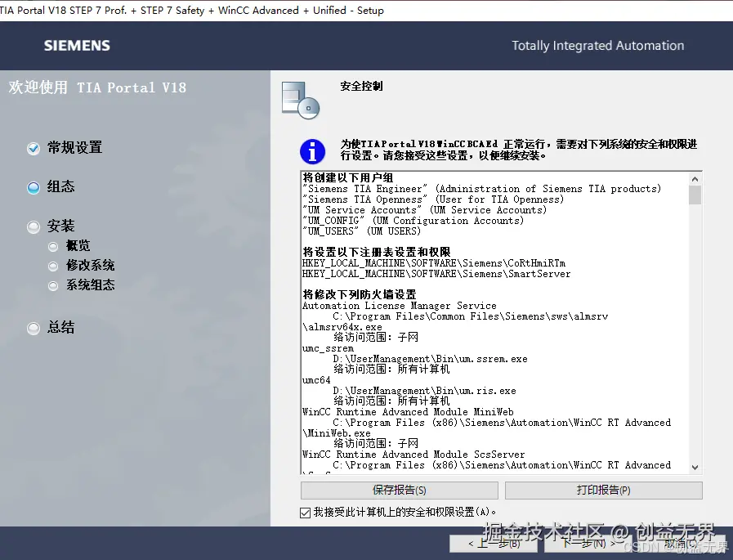The image size is (733, 560).
Task: Click the umc_ssrem entry
Action: click(x=329, y=348)
